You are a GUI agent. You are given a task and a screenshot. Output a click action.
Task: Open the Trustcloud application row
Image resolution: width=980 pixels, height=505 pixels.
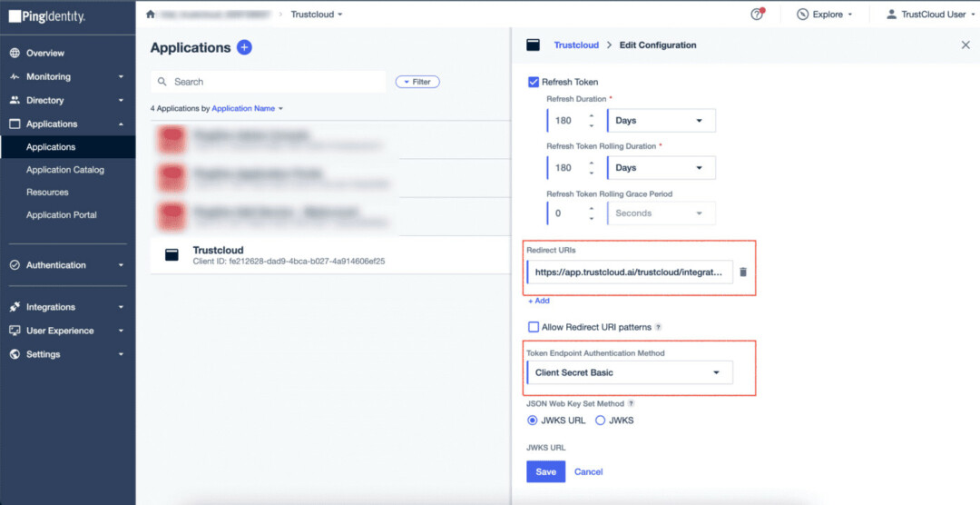coord(330,254)
